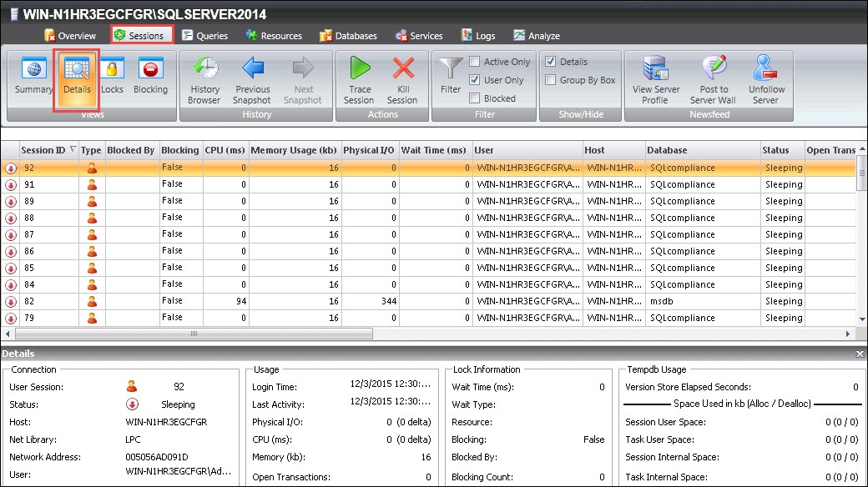Click Post to Server Wall
The width and height of the screenshot is (868, 487).
pos(714,80)
